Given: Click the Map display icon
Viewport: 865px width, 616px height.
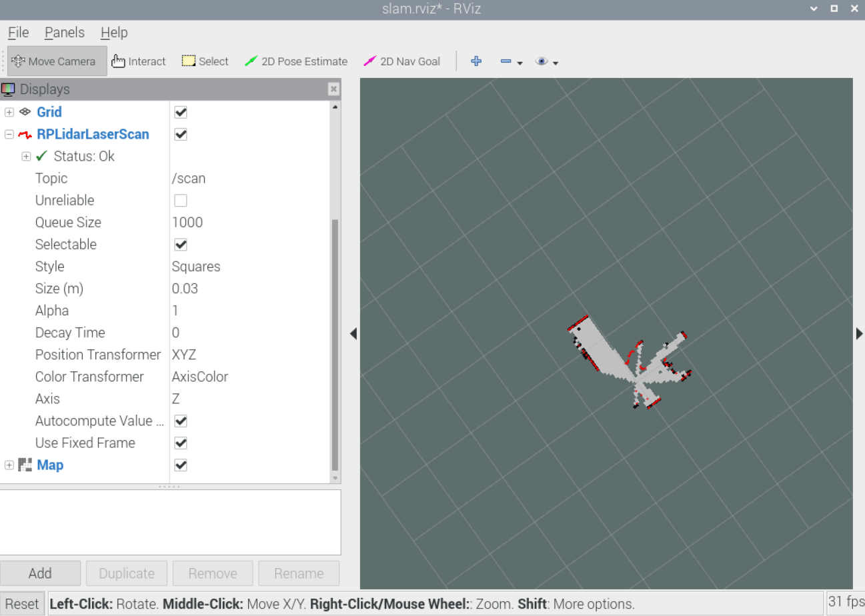Looking at the screenshot, I should coord(25,465).
